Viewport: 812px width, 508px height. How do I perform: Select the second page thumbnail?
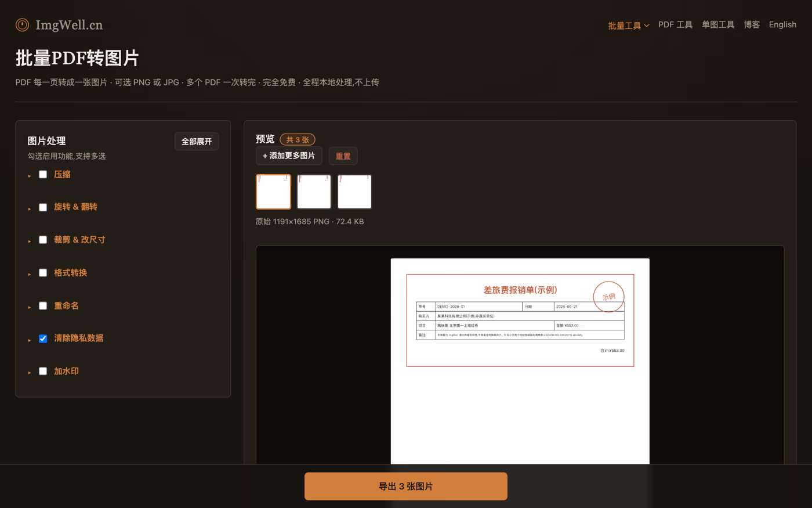click(x=314, y=192)
